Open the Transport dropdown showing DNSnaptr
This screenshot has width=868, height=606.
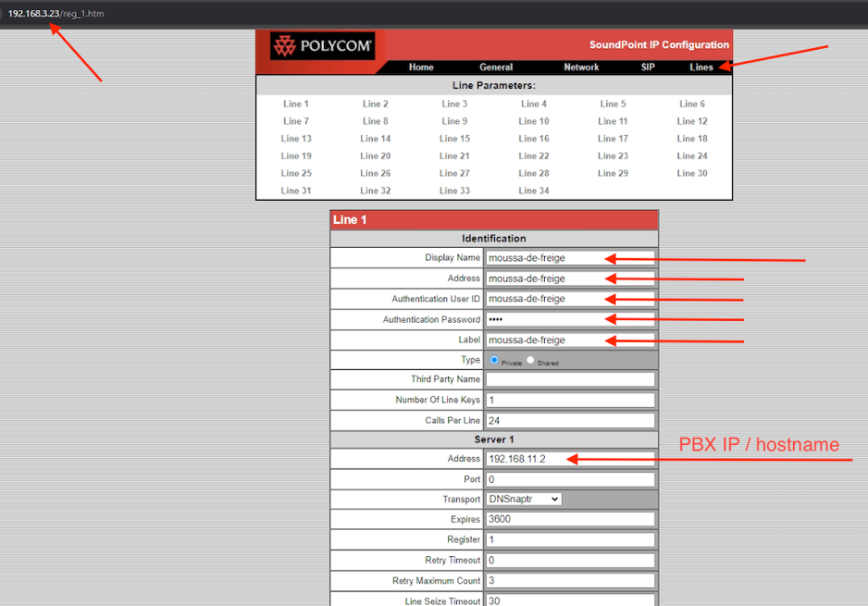[x=524, y=499]
